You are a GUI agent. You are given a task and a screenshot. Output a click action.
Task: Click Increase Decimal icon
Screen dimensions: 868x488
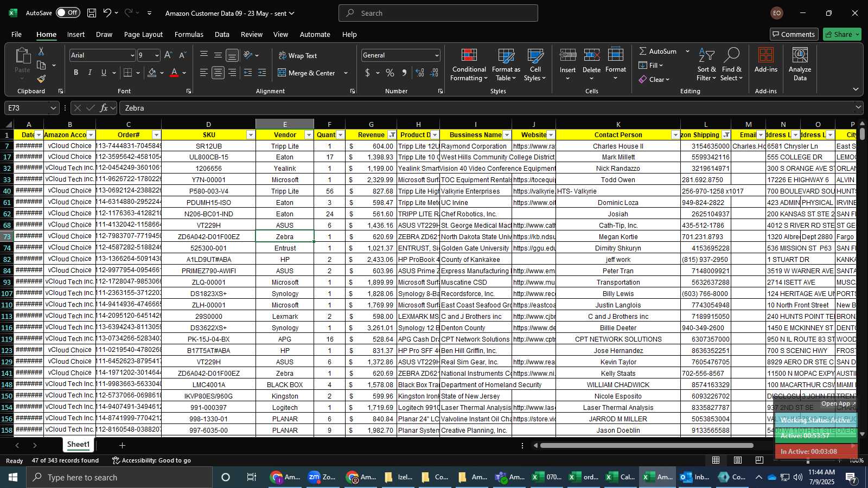click(x=420, y=73)
